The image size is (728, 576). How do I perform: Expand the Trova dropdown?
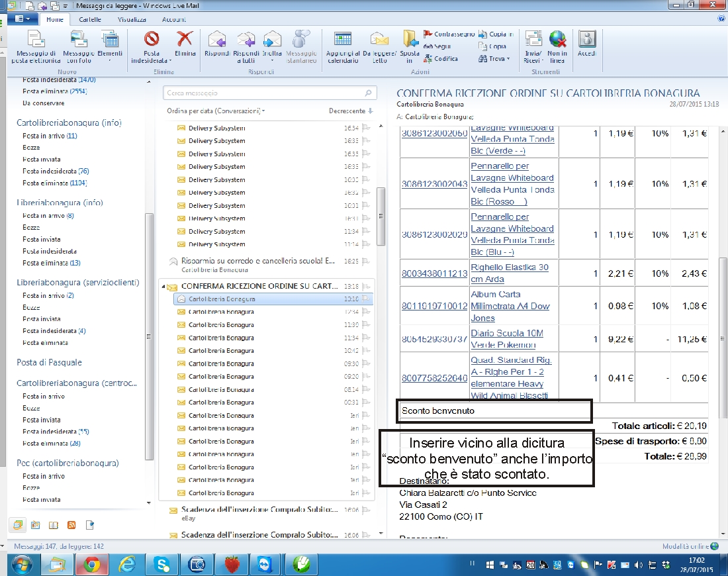coord(494,58)
